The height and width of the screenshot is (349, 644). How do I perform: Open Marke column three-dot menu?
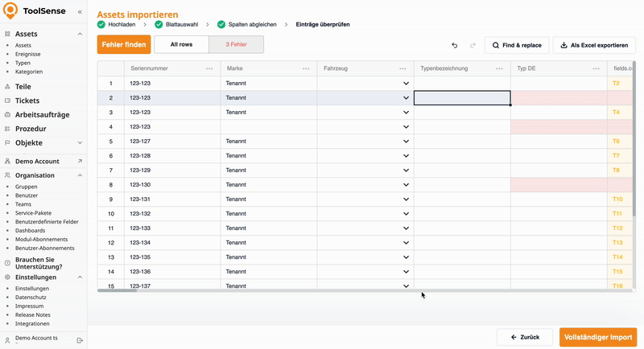pos(306,69)
